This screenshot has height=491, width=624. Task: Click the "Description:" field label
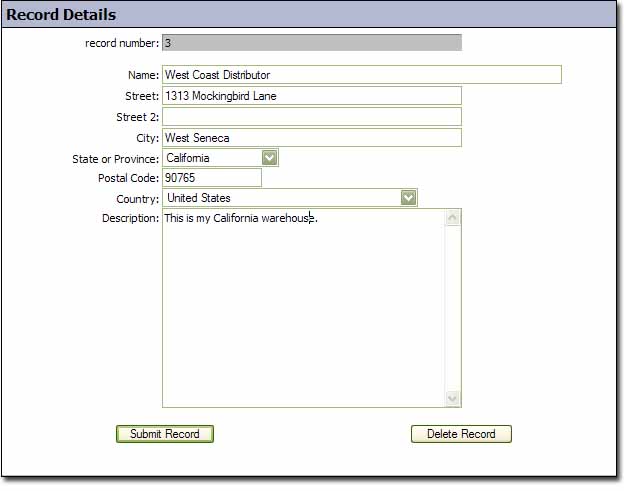click(x=130, y=218)
